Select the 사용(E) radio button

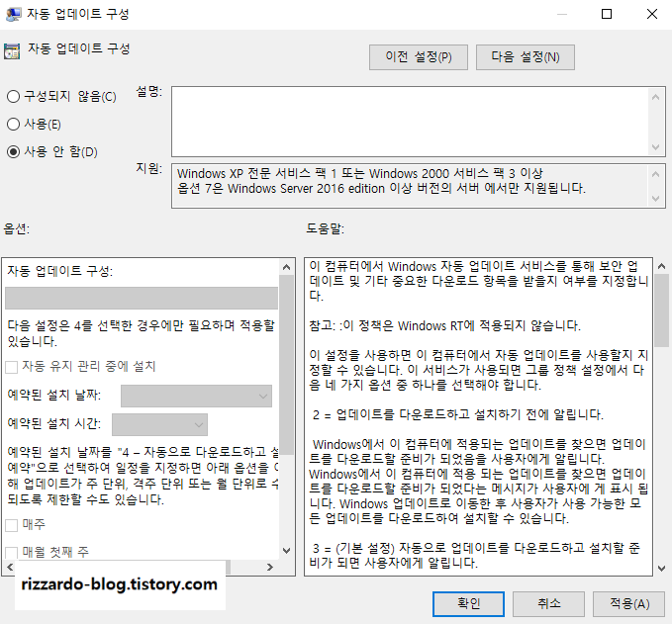[13, 125]
